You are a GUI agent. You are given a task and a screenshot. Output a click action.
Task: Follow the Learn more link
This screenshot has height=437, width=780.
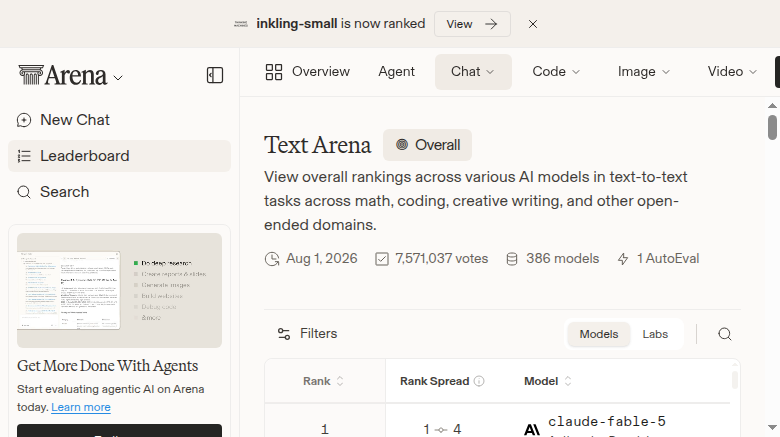(81, 407)
